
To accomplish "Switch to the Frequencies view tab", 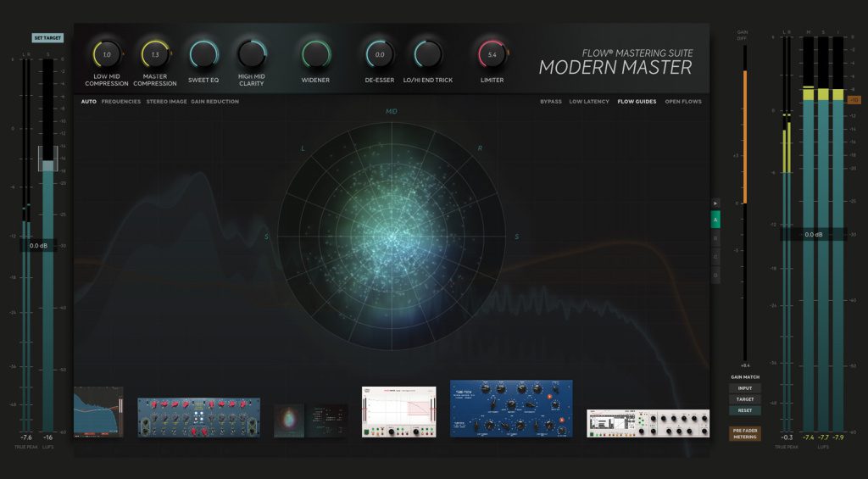I will point(121,102).
